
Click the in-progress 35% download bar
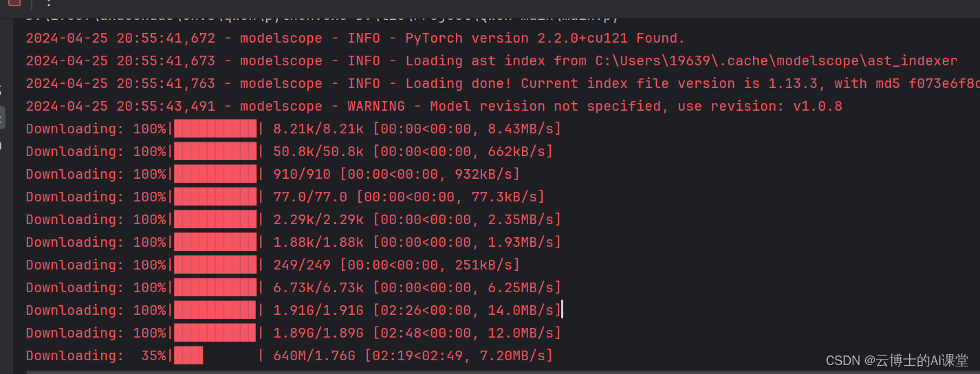pyautogui.click(x=215, y=355)
